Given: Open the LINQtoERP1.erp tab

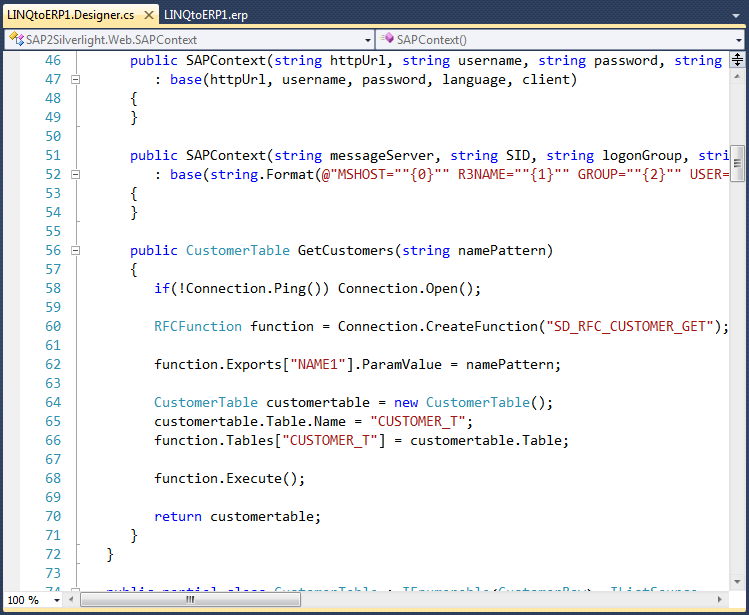Looking at the screenshot, I should 206,15.
